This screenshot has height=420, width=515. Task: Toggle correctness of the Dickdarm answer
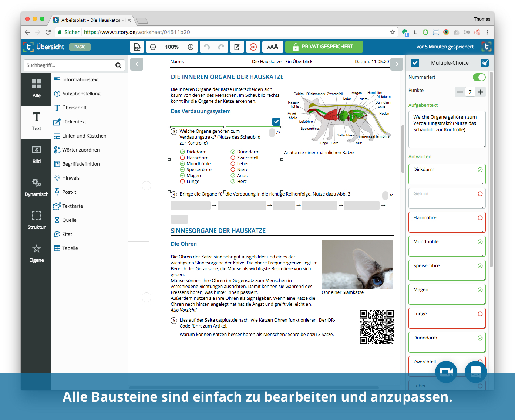[480, 170]
